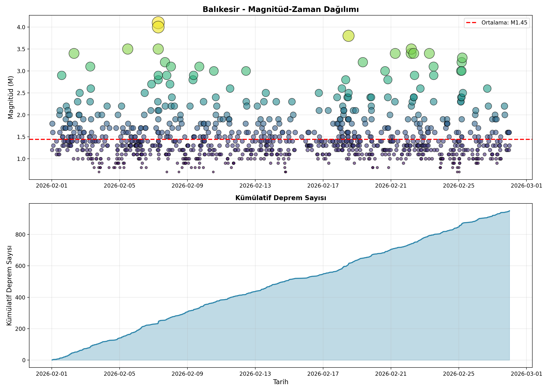Click the red dashed line sample in the legend

tap(471, 23)
